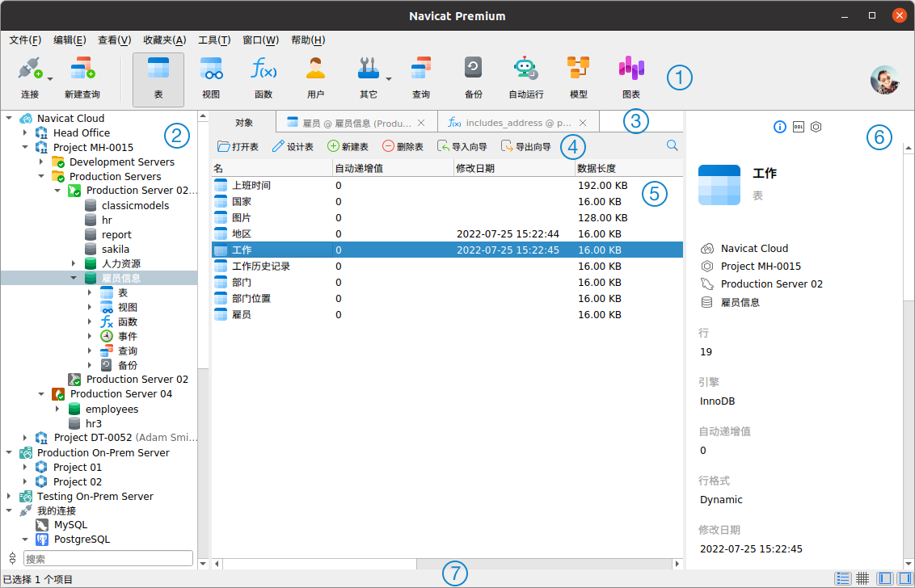This screenshot has width=915, height=588.
Task: Expand the Testing On-Prem Server node
Action: 9,497
